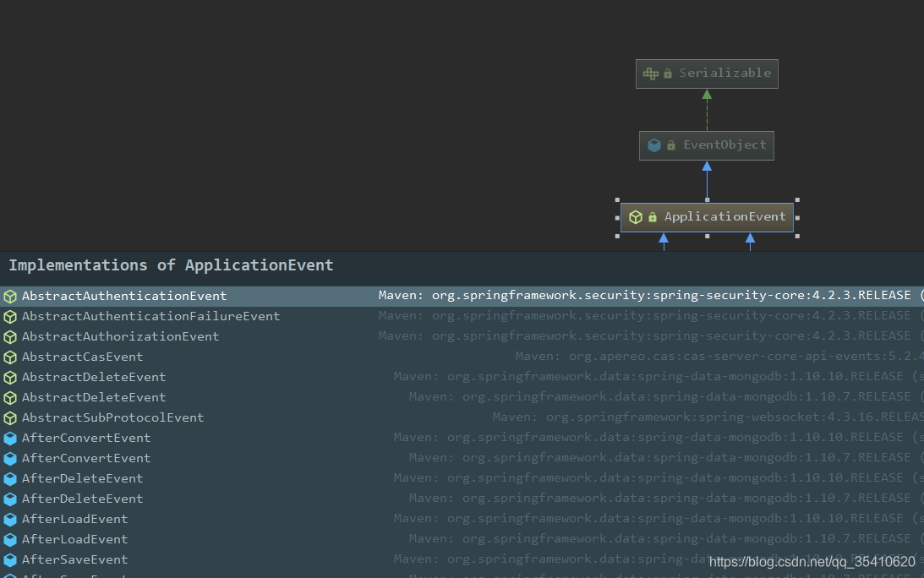Image resolution: width=924 pixels, height=578 pixels.
Task: Click the abstract class icon in ApplicationEvent node
Action: pyautogui.click(x=635, y=217)
